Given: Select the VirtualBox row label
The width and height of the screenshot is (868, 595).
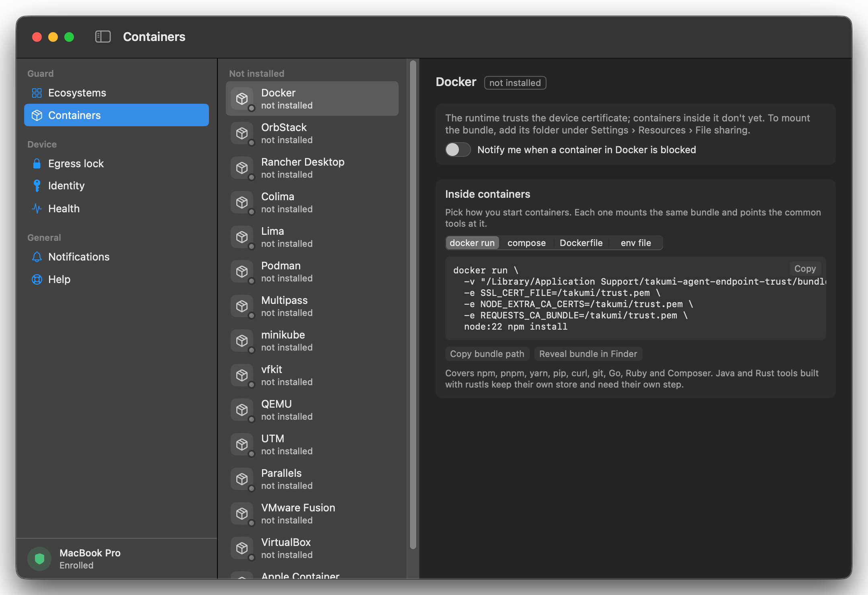Looking at the screenshot, I should click(286, 542).
